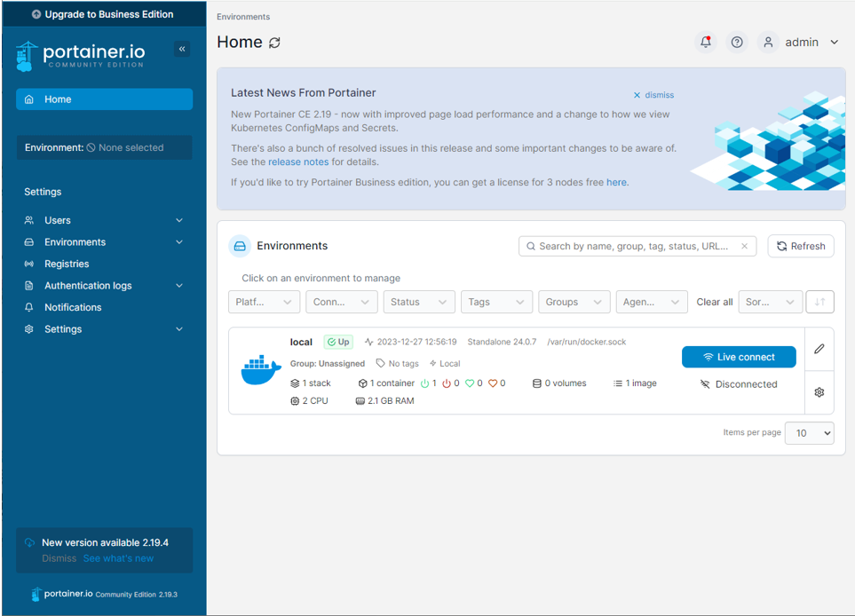Clear the environment search with the x icon
This screenshot has height=616, width=855.
click(x=744, y=246)
